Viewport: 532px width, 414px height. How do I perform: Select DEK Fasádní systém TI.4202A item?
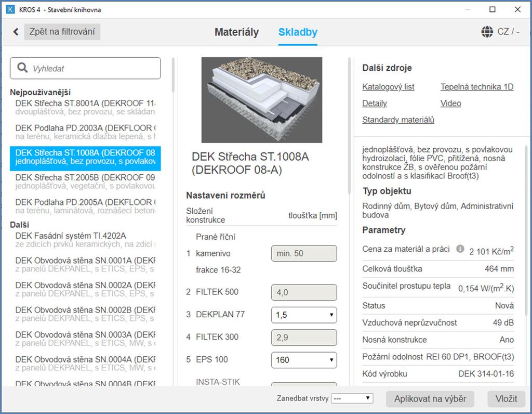[86, 240]
